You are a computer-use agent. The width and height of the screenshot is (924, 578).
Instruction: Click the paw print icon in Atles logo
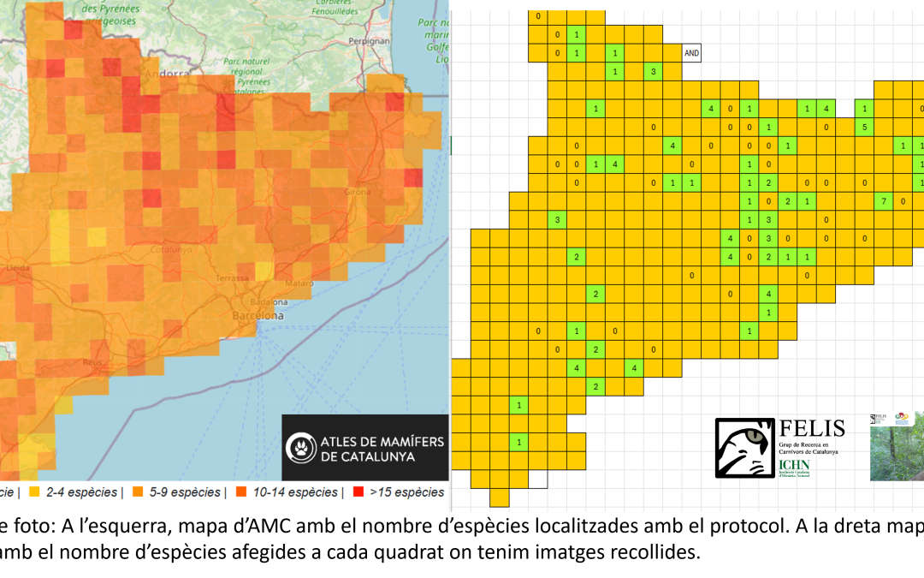(x=302, y=448)
